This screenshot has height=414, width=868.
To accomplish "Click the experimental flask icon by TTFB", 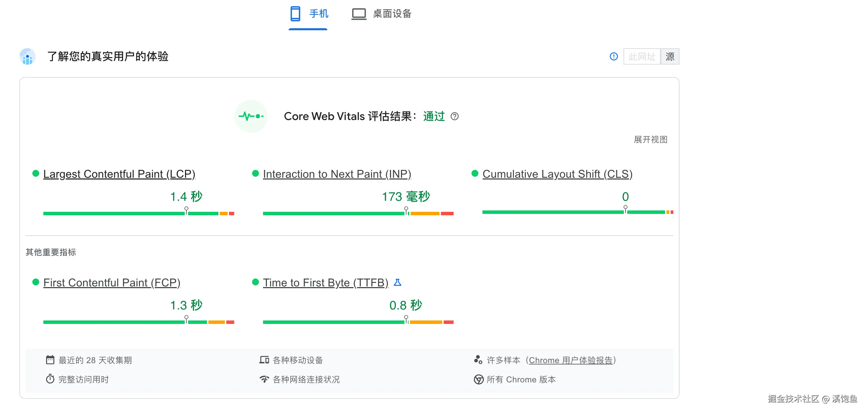I will [x=398, y=283].
